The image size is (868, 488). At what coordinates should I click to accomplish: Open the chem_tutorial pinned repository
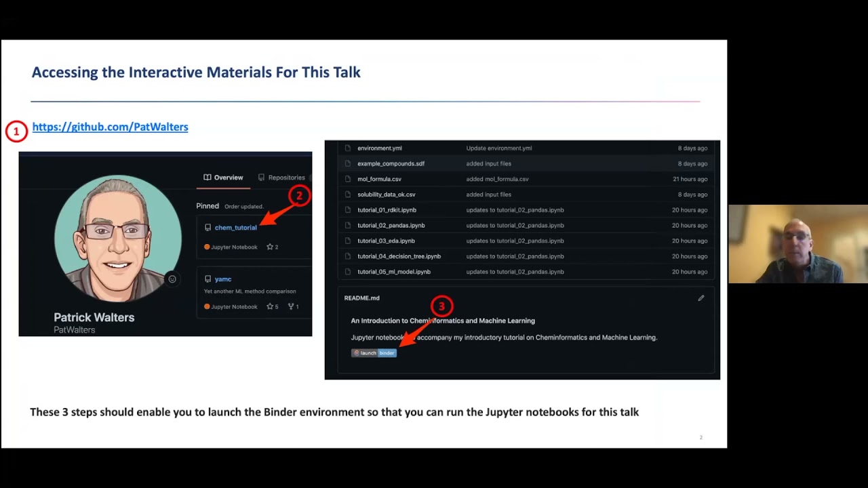(x=236, y=228)
